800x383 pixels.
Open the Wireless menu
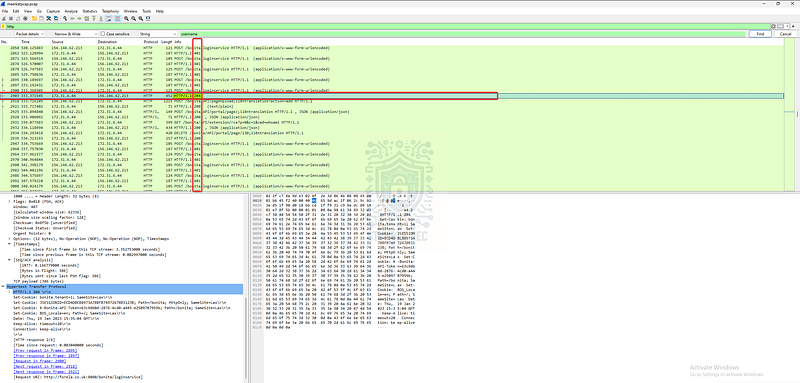[131, 11]
